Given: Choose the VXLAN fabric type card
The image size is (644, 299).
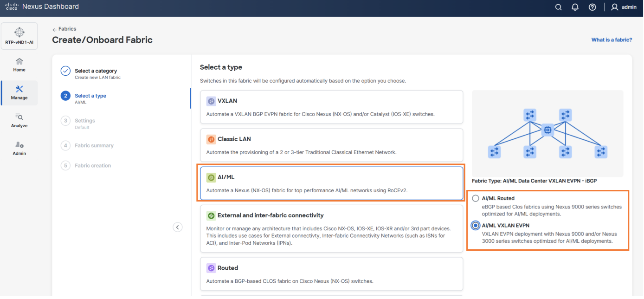Looking at the screenshot, I should tap(332, 107).
